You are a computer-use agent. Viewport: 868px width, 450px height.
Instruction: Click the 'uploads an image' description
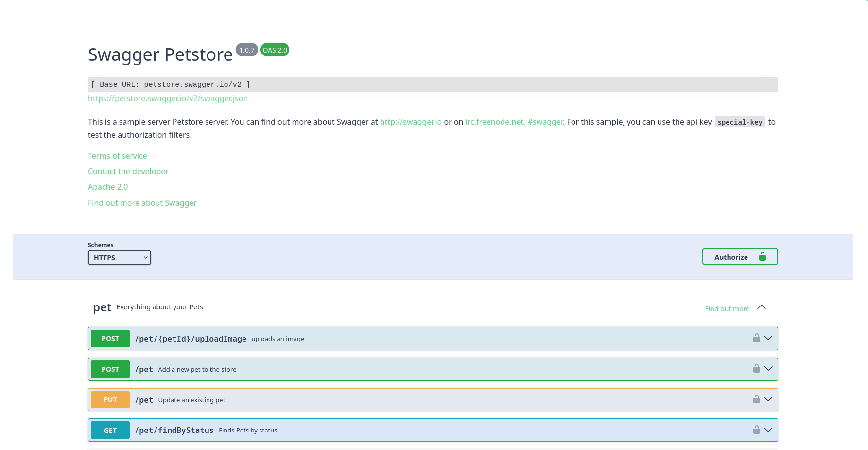coord(278,339)
